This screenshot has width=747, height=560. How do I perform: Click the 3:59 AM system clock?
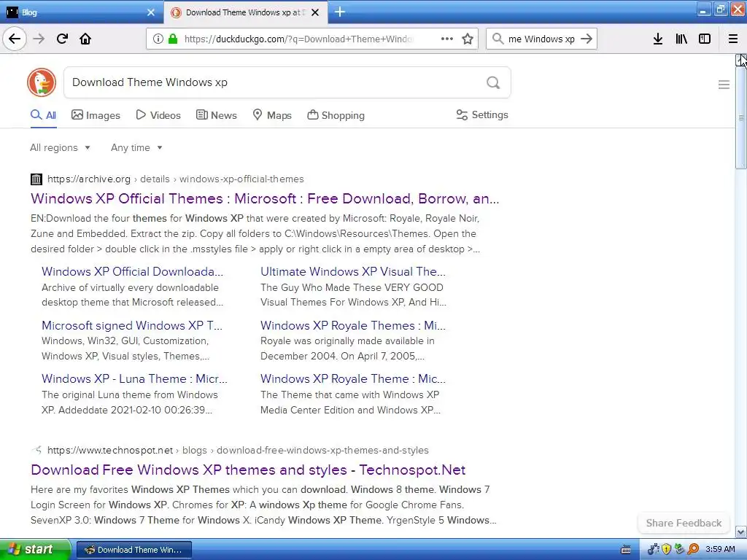[x=720, y=549]
